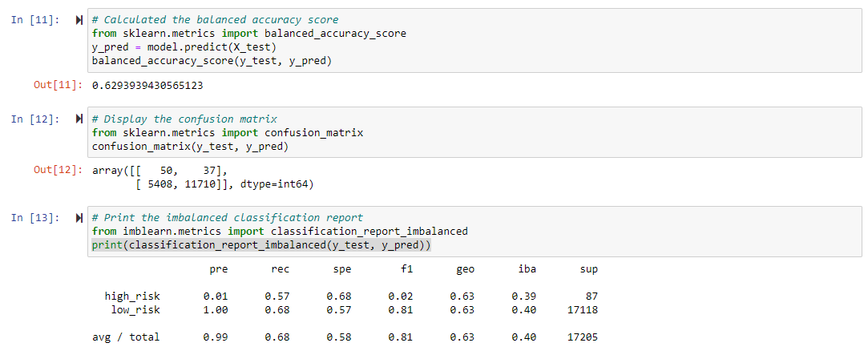Image resolution: width=868 pixels, height=359 pixels.
Task: Click the 'import confusion_matrix' code line
Action: click(228, 133)
